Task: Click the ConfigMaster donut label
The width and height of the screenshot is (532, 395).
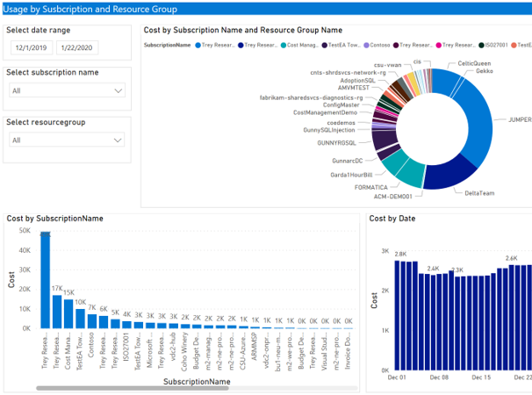Action: point(341,104)
